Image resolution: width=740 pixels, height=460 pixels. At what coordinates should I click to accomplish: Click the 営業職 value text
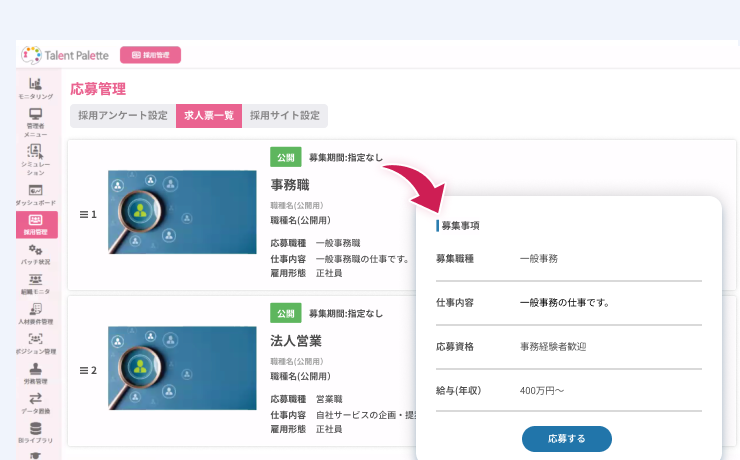click(x=329, y=399)
